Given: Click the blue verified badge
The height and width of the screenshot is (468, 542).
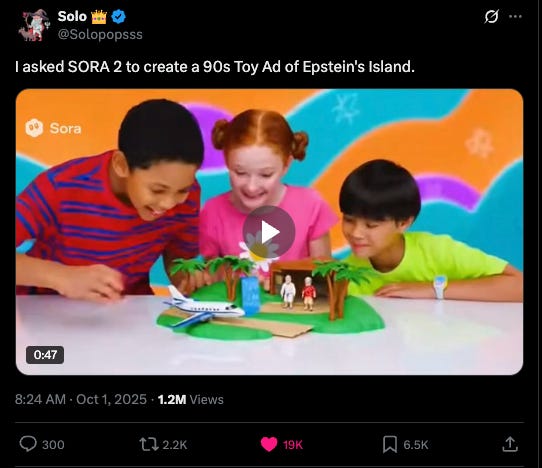Looking at the screenshot, I should (x=119, y=17).
